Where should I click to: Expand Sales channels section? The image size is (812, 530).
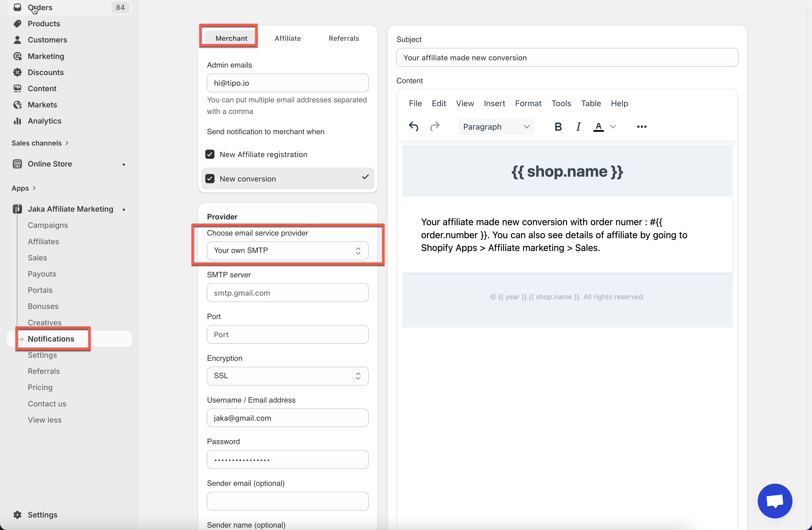click(x=40, y=143)
